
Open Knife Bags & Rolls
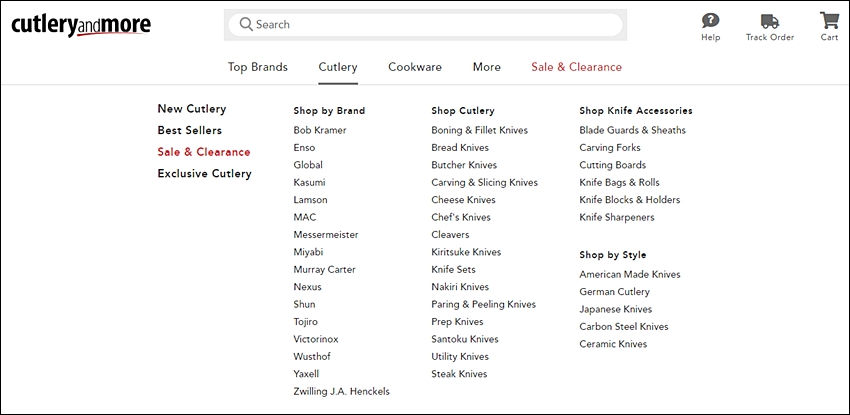tap(620, 183)
